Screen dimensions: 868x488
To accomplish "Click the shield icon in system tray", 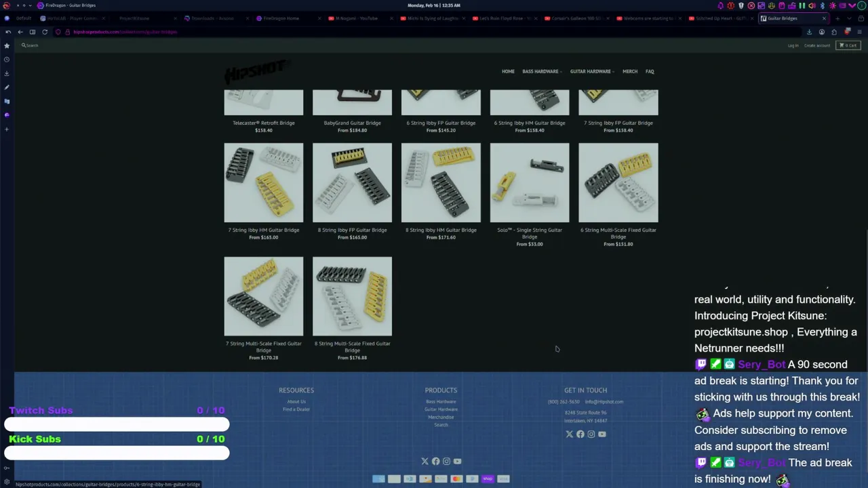I will coord(741,5).
